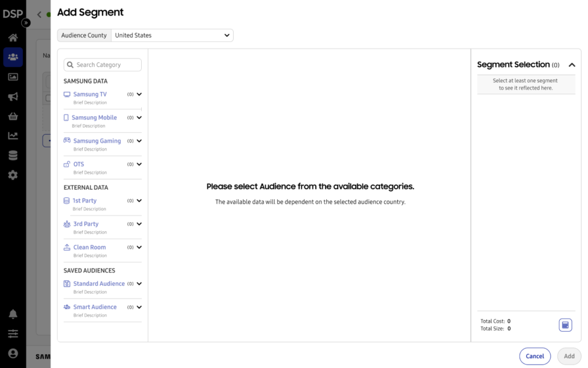Click the Home icon in the sidebar

point(13,38)
